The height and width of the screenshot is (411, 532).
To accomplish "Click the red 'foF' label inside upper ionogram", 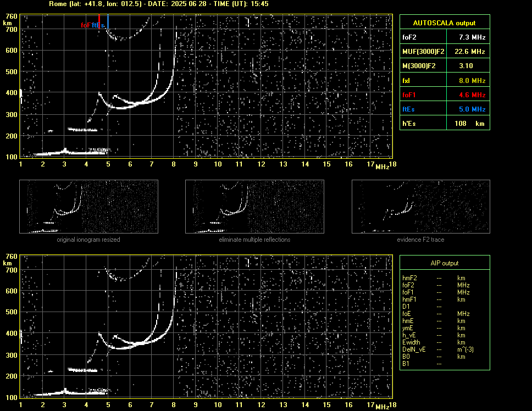I will coord(86,25).
